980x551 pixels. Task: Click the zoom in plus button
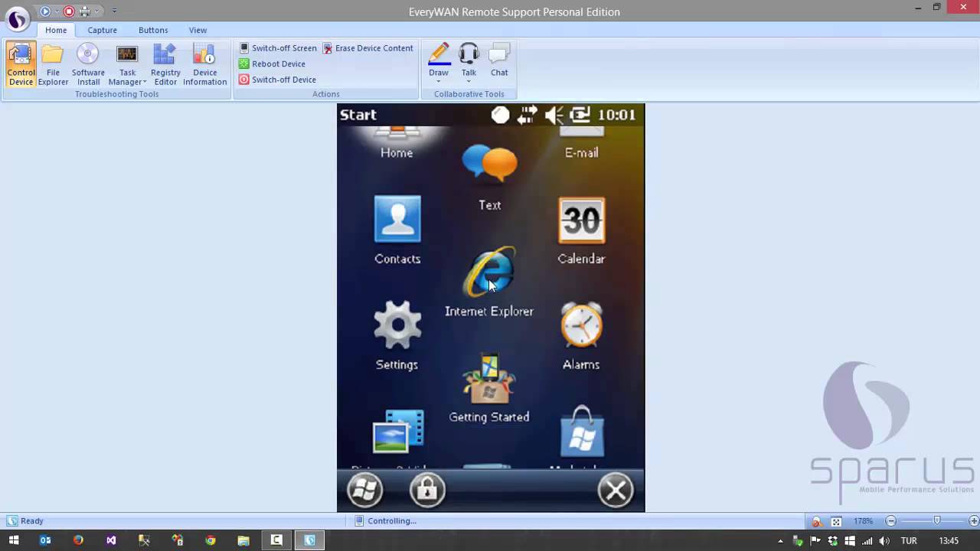coord(974,521)
